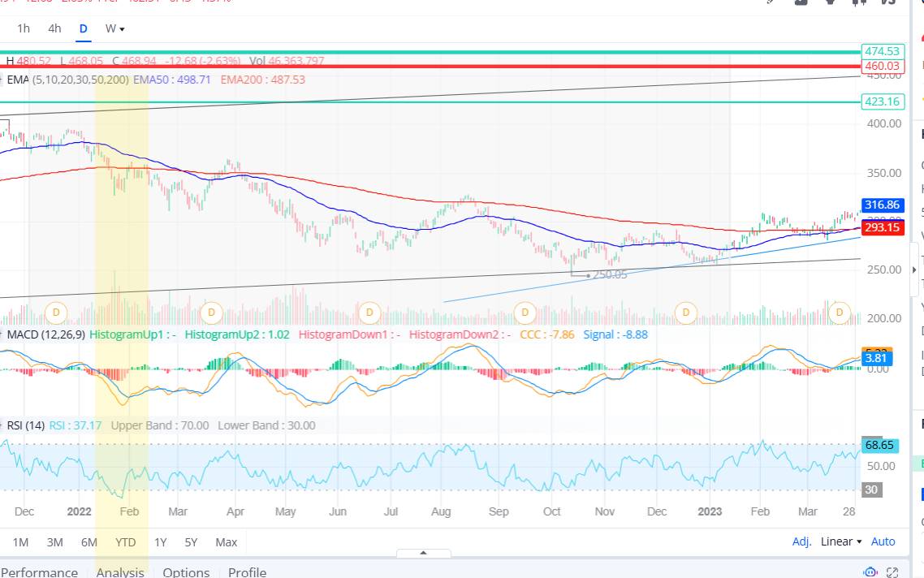The image size is (924, 578).
Task: Click the dividend marker near June
Action: (x=369, y=312)
